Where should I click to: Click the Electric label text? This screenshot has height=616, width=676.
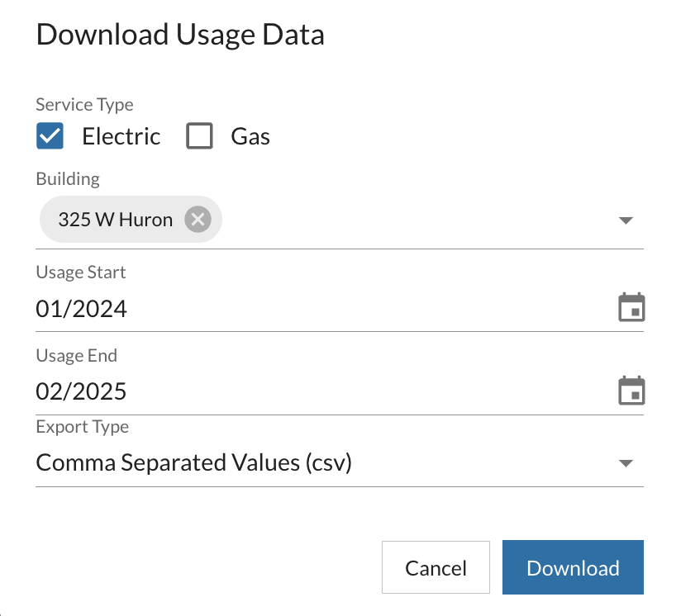click(121, 136)
